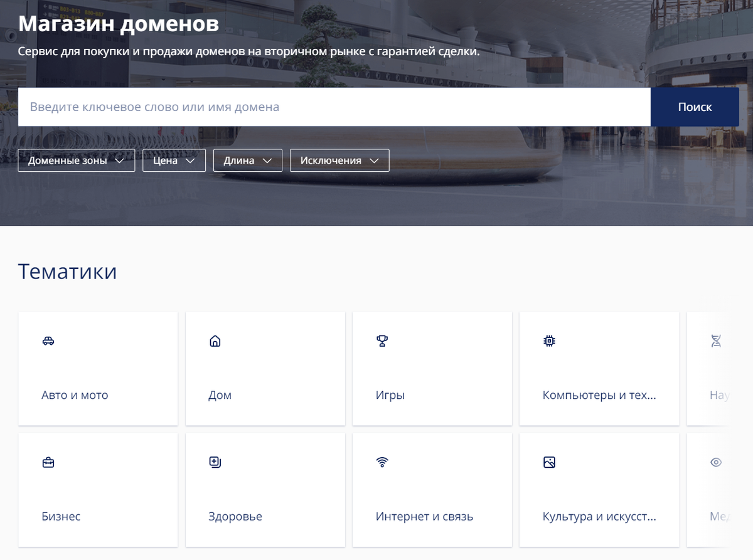Click the eye icon on the Мед... card
The width and height of the screenshot is (753, 560).
click(716, 462)
